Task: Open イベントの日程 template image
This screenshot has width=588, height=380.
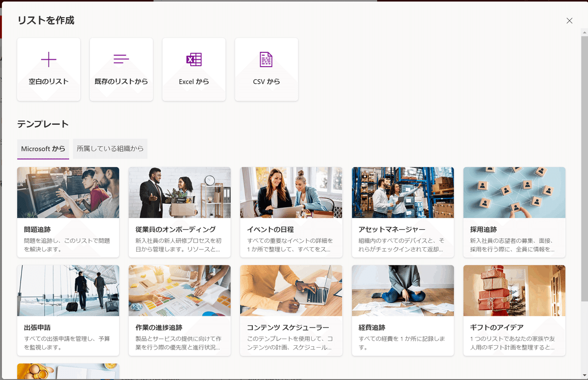Action: 291,192
